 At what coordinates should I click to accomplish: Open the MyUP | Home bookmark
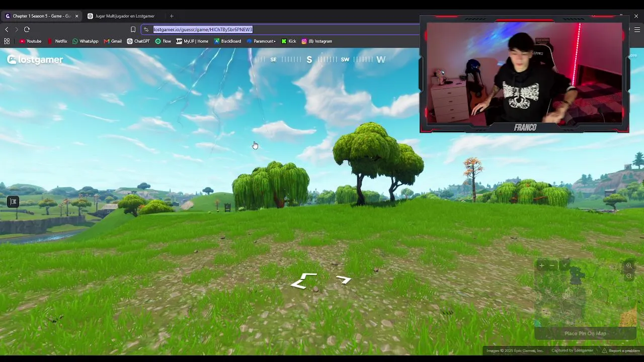(x=192, y=41)
